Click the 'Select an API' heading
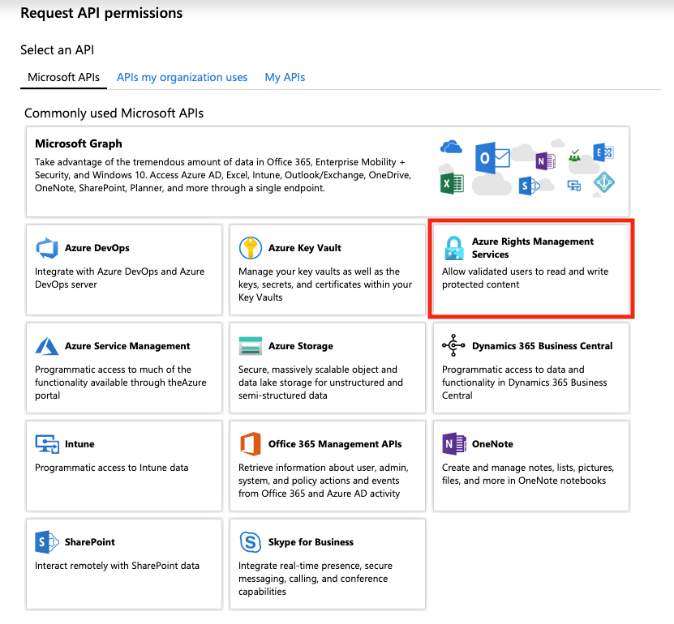This screenshot has height=624, width=674. 57,50
